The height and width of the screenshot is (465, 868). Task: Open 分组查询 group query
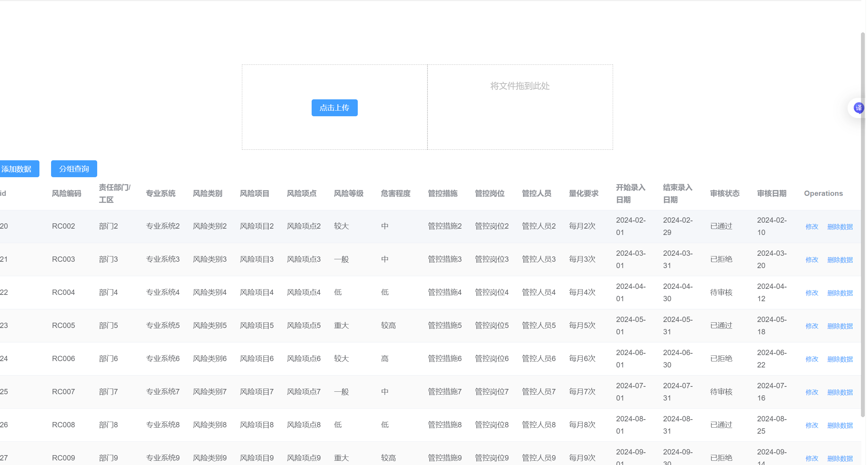pyautogui.click(x=74, y=169)
